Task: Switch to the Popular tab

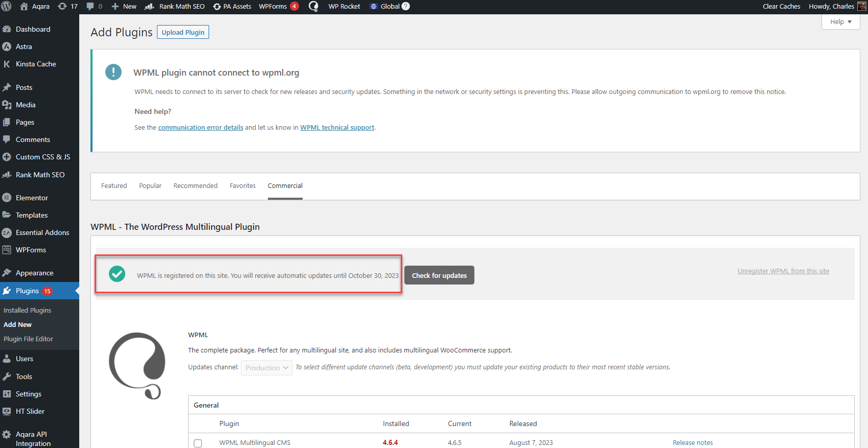Action: click(150, 185)
